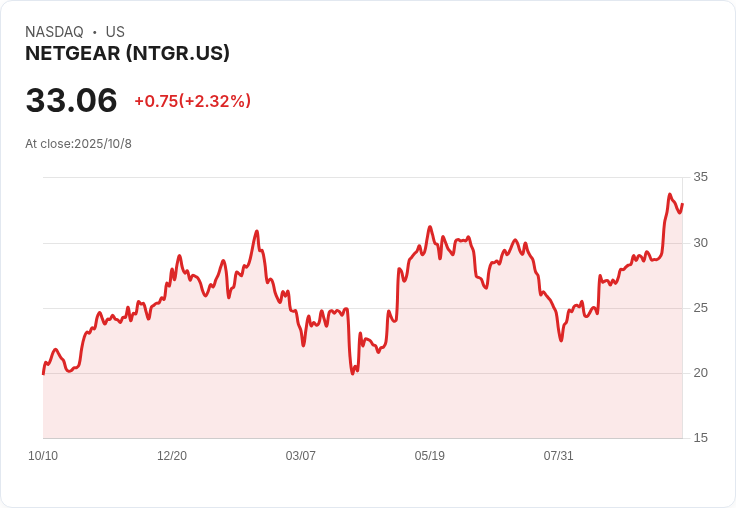Viewport: 736px width, 508px height.
Task: Click the NASDAQ exchange label
Action: [x=54, y=32]
